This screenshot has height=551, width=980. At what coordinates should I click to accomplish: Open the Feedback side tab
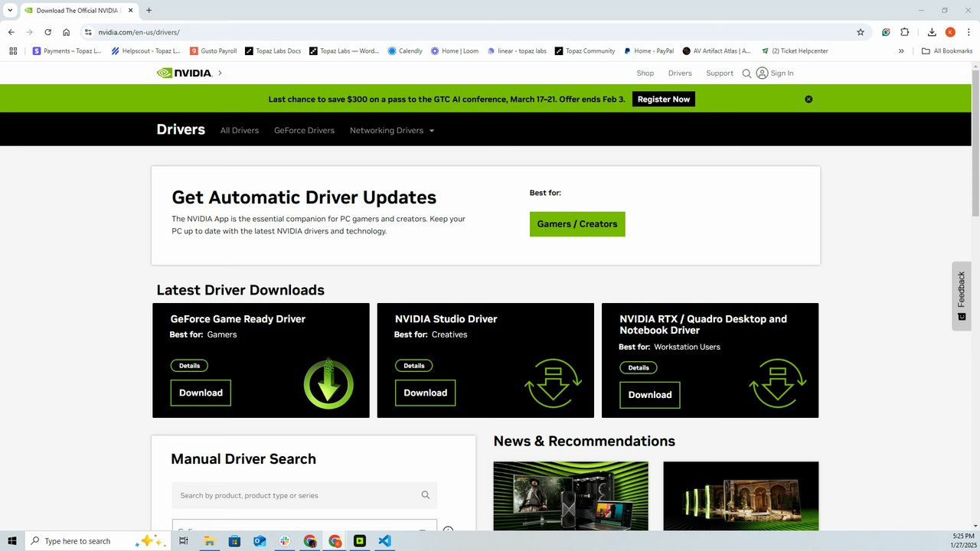[x=962, y=296]
